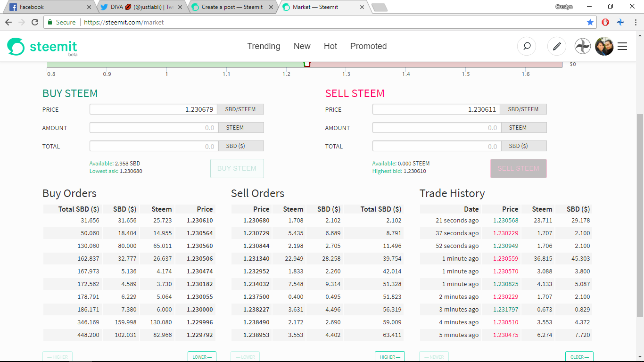Click the buy AMOUNT input field

click(x=154, y=128)
